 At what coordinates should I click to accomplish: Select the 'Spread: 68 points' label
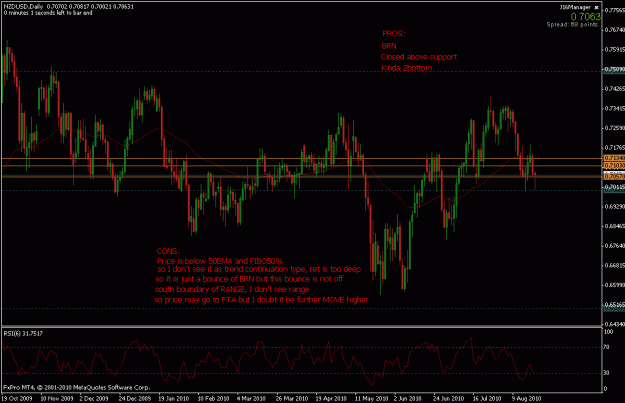[x=572, y=25]
